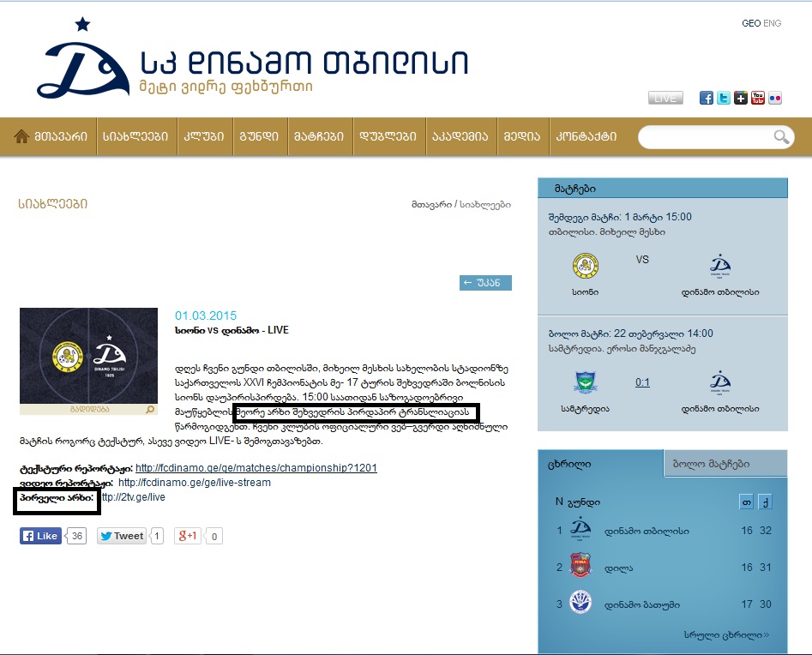
Task: Switch language to ENG
Action: (772, 23)
